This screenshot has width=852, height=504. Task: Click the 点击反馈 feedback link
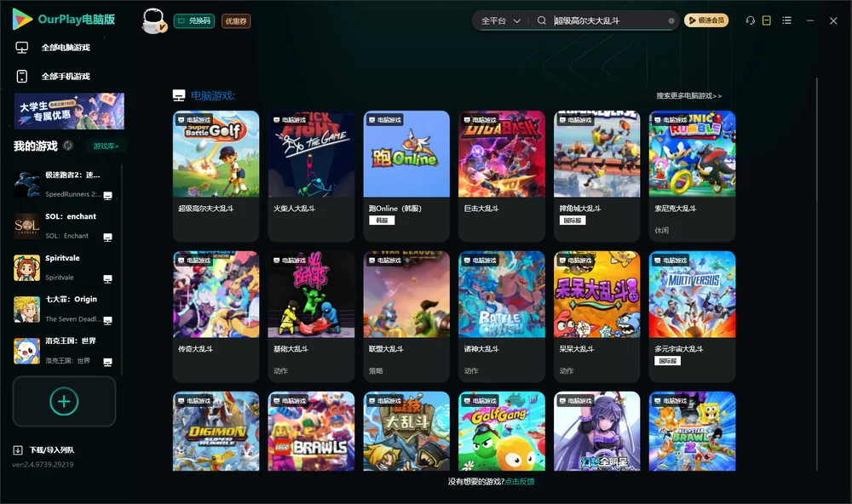click(x=520, y=482)
